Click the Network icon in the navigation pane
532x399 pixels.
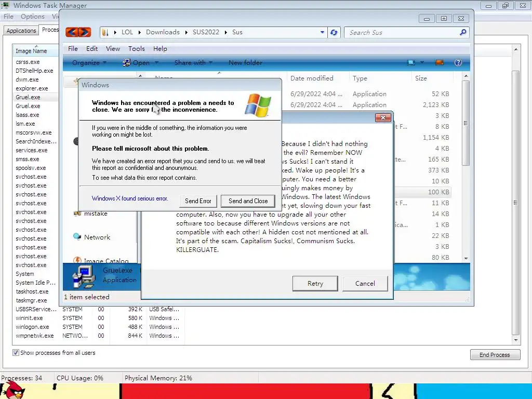tap(77, 236)
